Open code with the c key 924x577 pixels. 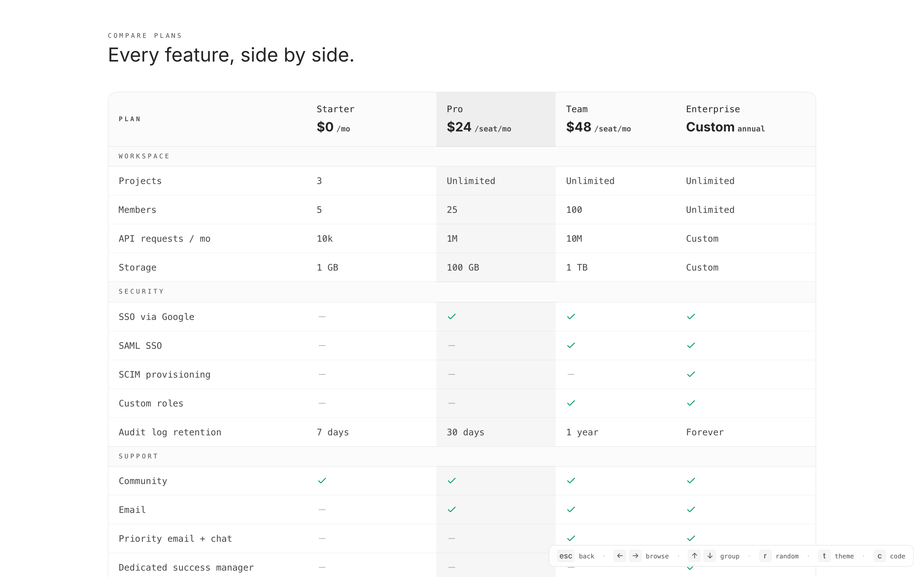pos(879,556)
